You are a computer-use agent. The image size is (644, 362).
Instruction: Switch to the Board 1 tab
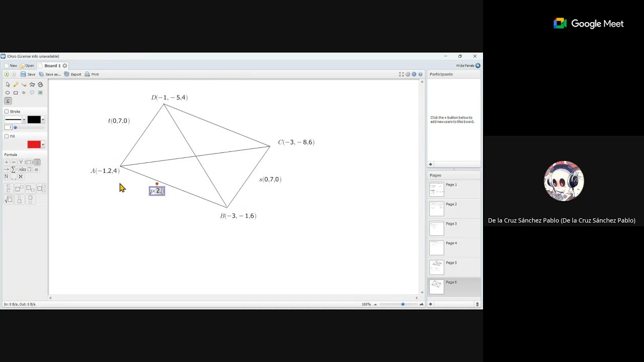coord(52,66)
